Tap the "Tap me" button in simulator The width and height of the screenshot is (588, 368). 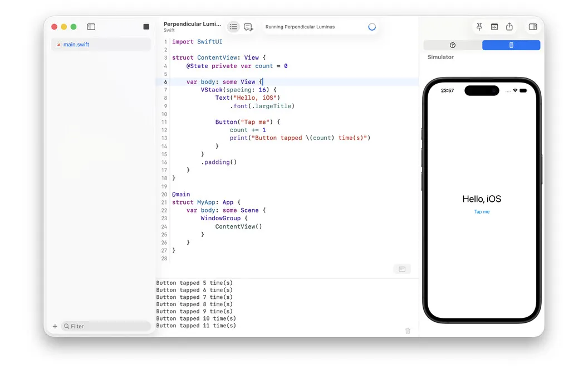click(482, 212)
